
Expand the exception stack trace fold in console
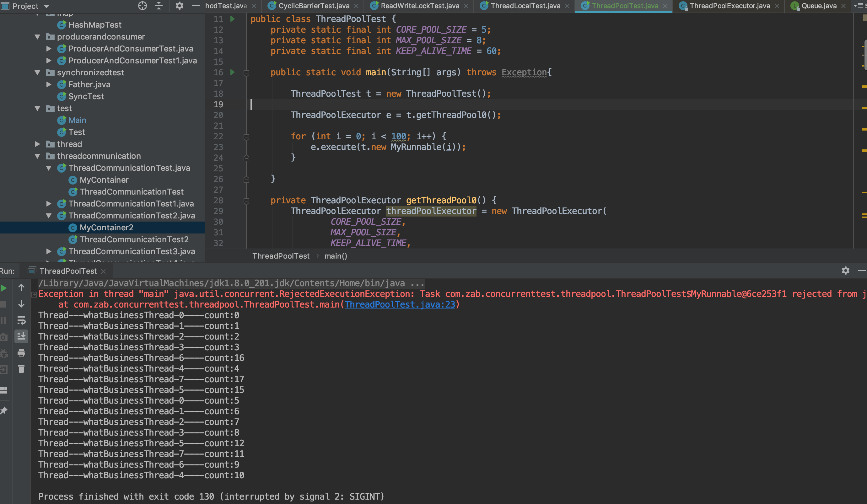pos(34,294)
